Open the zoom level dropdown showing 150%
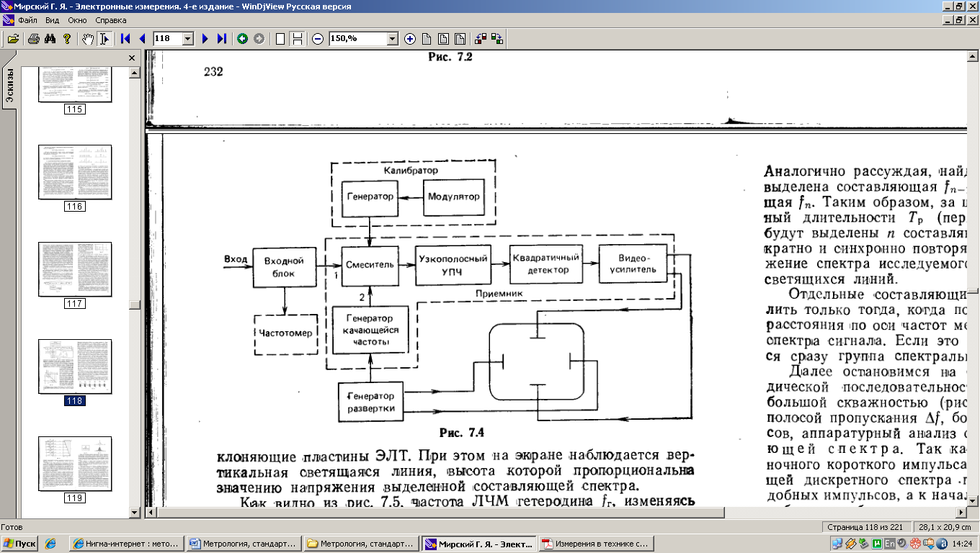The height and width of the screenshot is (553, 980). coord(393,39)
